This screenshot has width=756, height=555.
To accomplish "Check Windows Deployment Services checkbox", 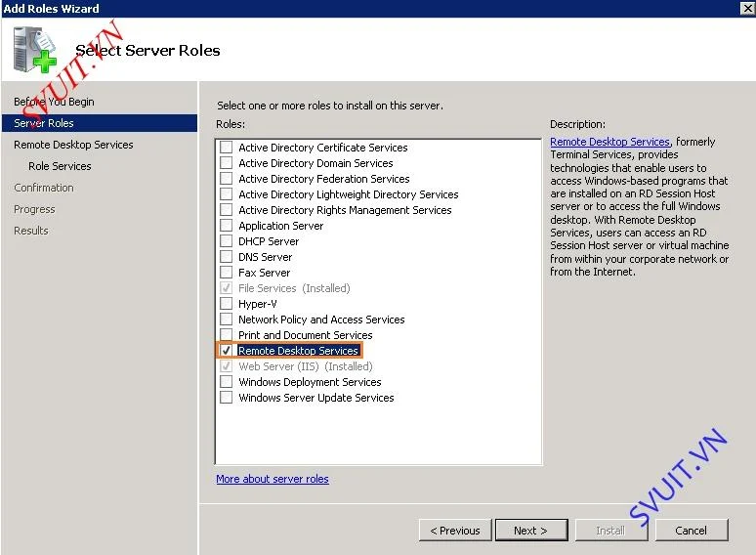I will click(x=227, y=381).
